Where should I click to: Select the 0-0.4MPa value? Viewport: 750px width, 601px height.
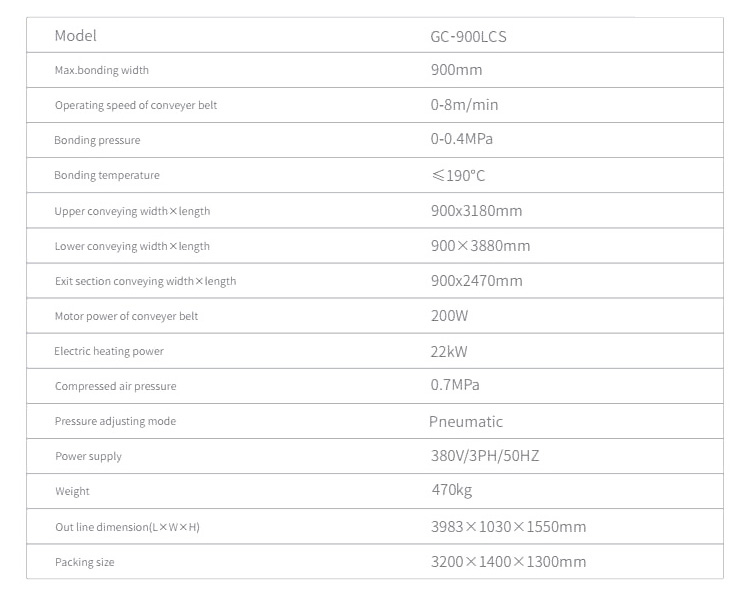tap(462, 139)
